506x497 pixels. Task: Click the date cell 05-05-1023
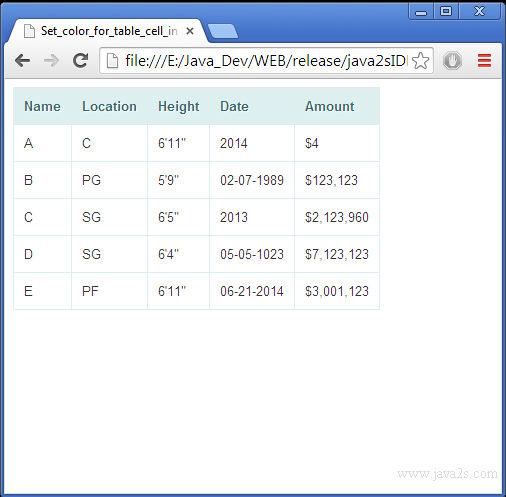(x=252, y=254)
